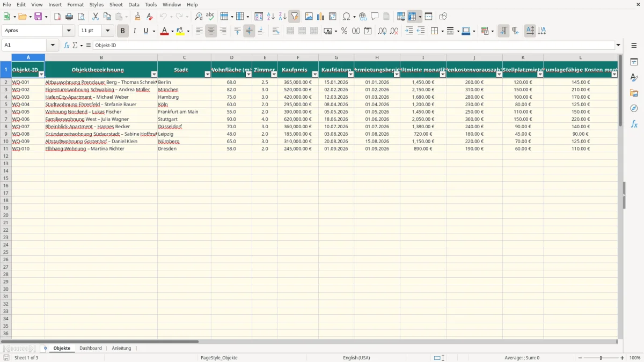Click Increase Indent icon
The height and width of the screenshot is (362, 644).
409,31
